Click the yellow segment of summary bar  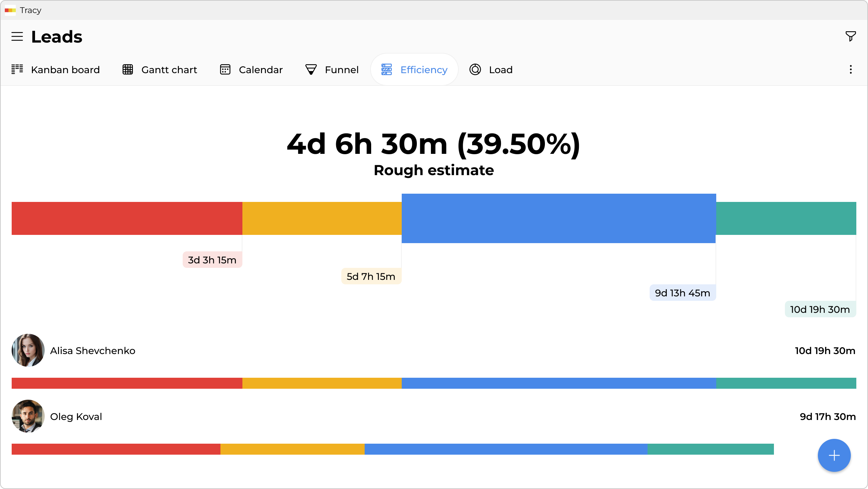click(322, 218)
